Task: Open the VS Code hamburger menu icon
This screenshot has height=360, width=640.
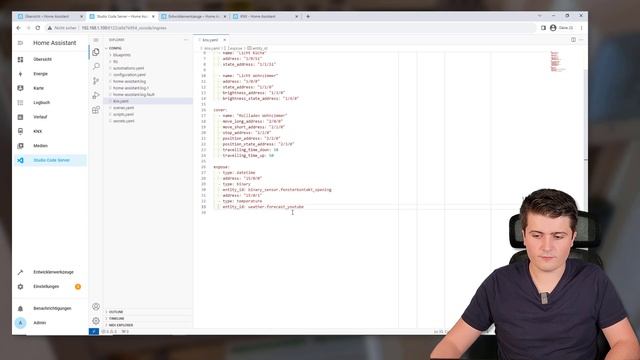Action: [96, 40]
